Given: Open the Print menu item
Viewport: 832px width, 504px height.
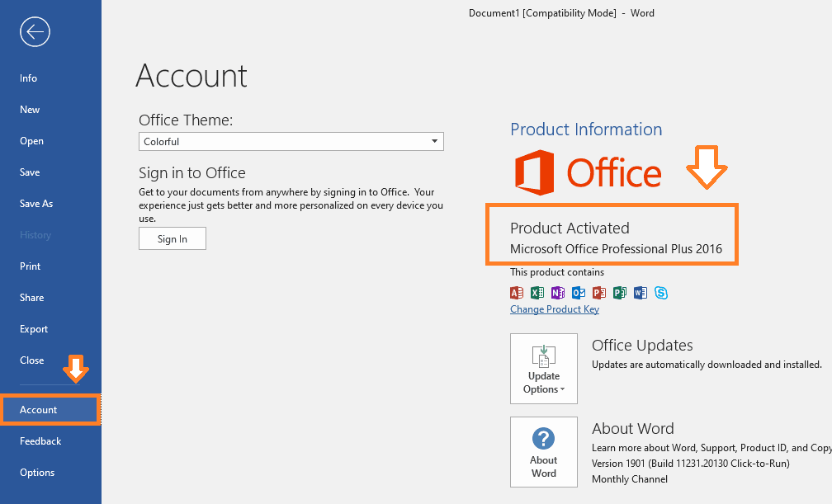Looking at the screenshot, I should (30, 266).
